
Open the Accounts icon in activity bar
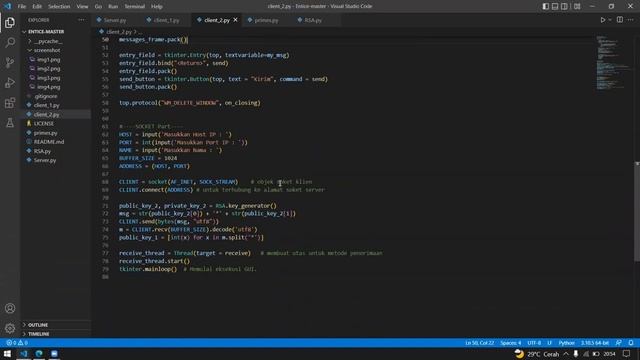pos(10,308)
